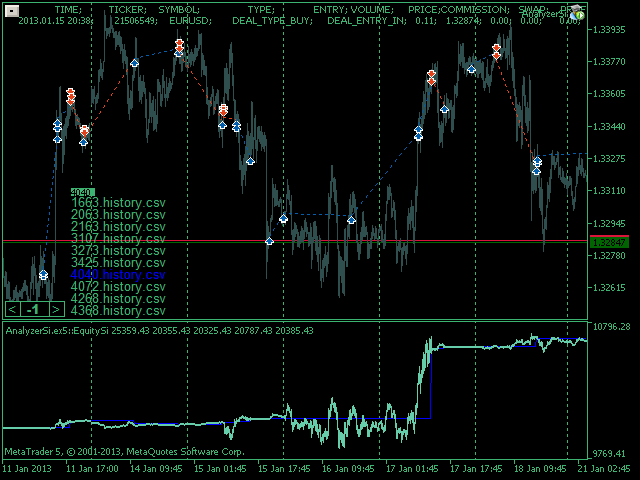
Task: Click the buy arrow near 1.33520 after 17 Jan sell
Action: tap(444, 109)
